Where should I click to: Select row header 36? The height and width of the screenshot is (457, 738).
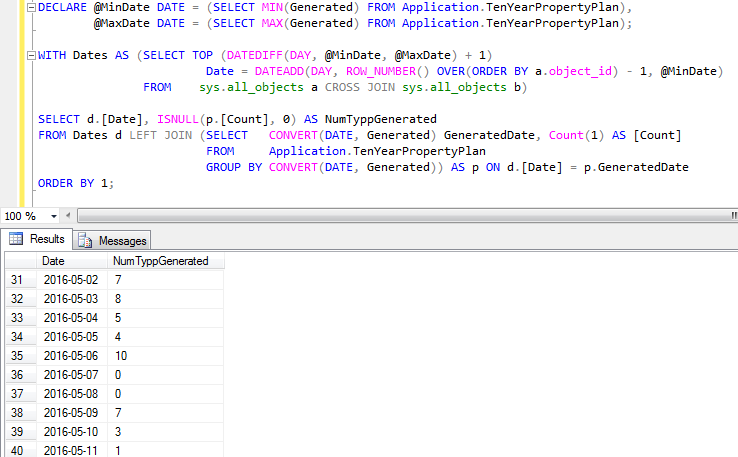(x=21, y=375)
